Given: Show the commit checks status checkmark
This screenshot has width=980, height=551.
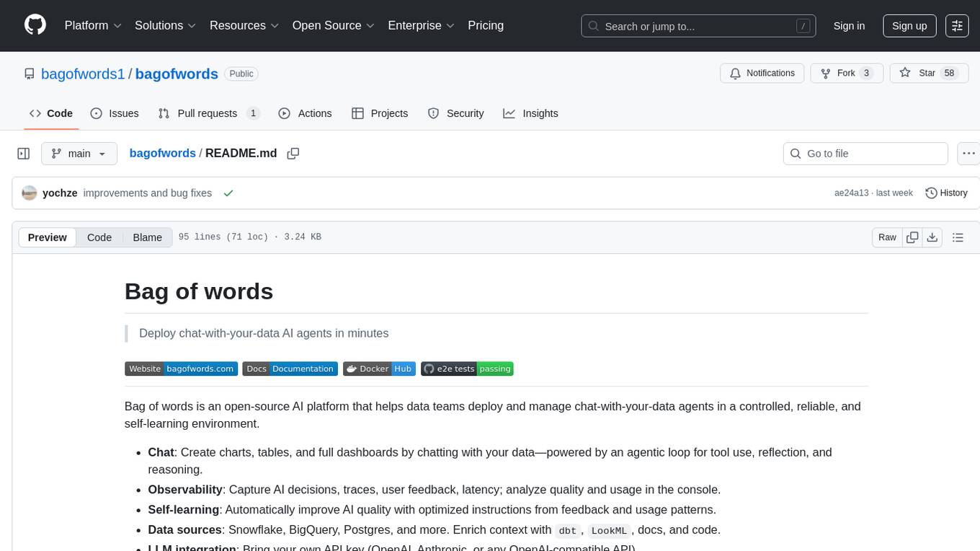Looking at the screenshot, I should [228, 193].
